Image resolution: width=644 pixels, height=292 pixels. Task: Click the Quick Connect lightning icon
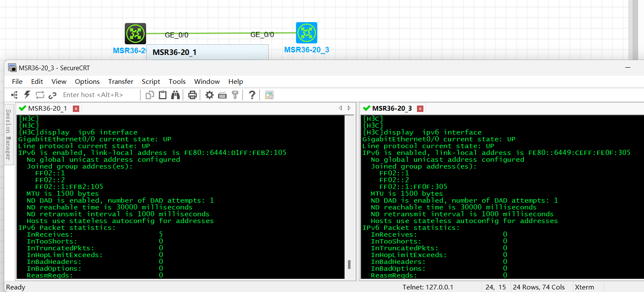point(27,95)
